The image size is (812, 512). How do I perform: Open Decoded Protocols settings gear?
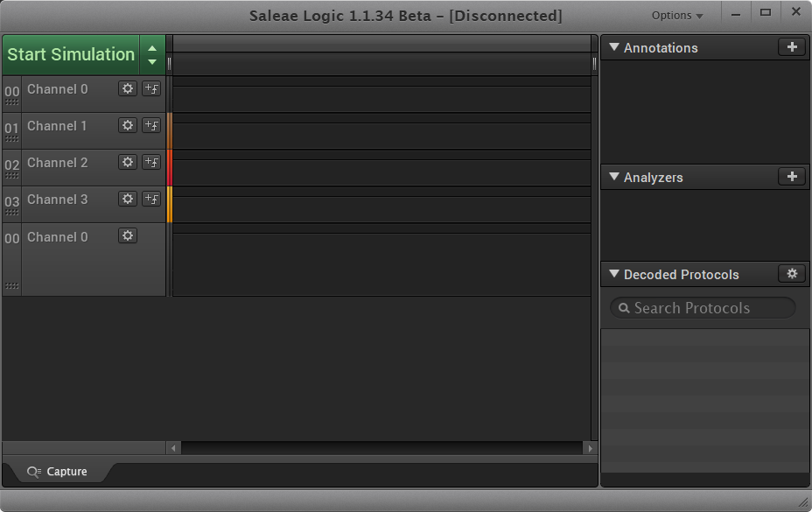point(792,274)
